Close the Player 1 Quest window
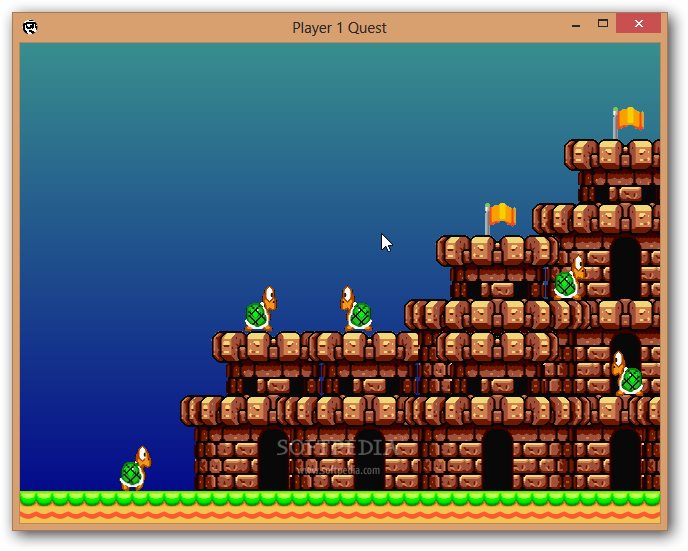This screenshot has width=688, height=551. (x=638, y=23)
